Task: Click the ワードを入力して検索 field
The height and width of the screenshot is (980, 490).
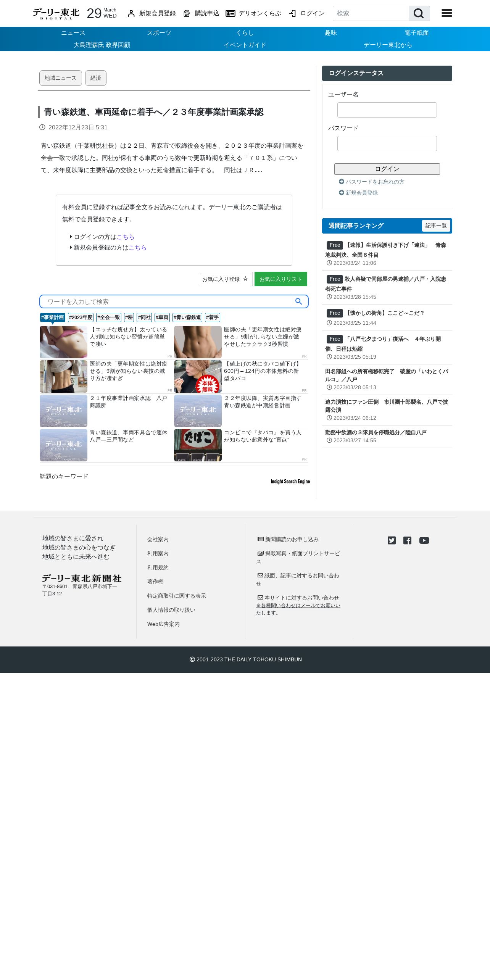Action: pos(166,301)
